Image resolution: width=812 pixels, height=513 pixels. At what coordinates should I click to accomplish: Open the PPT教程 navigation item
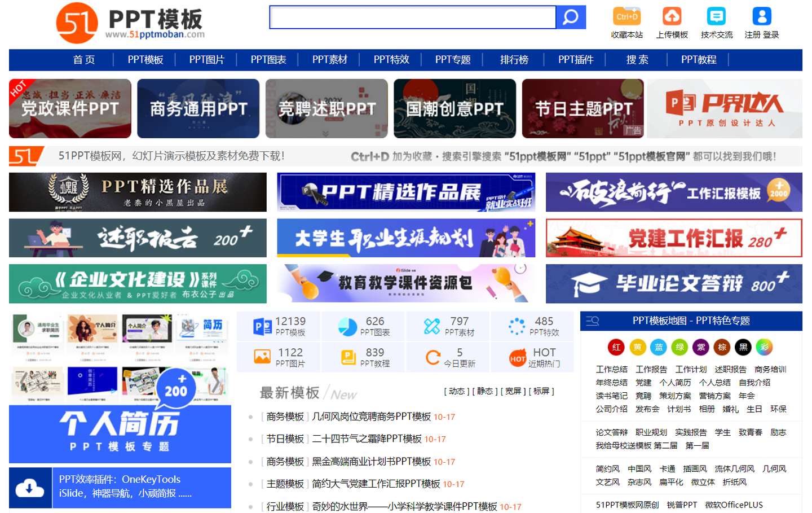click(x=699, y=60)
